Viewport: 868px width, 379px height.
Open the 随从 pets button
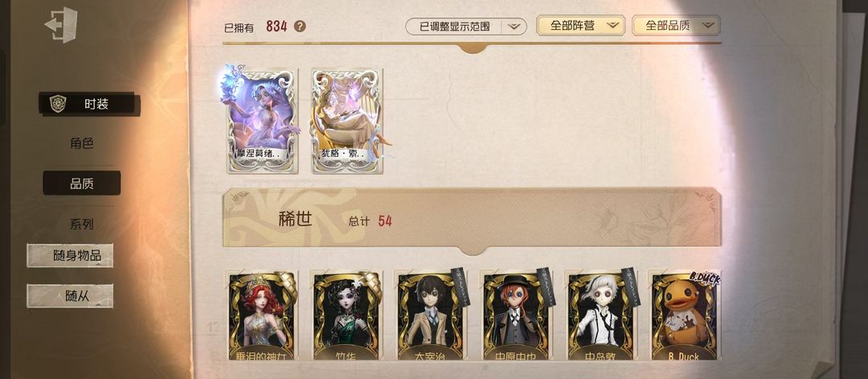point(70,296)
